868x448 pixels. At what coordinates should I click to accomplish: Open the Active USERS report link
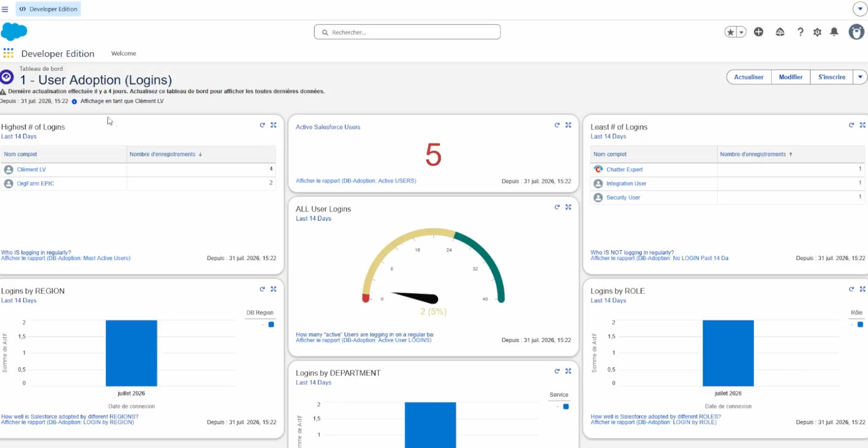tap(356, 181)
